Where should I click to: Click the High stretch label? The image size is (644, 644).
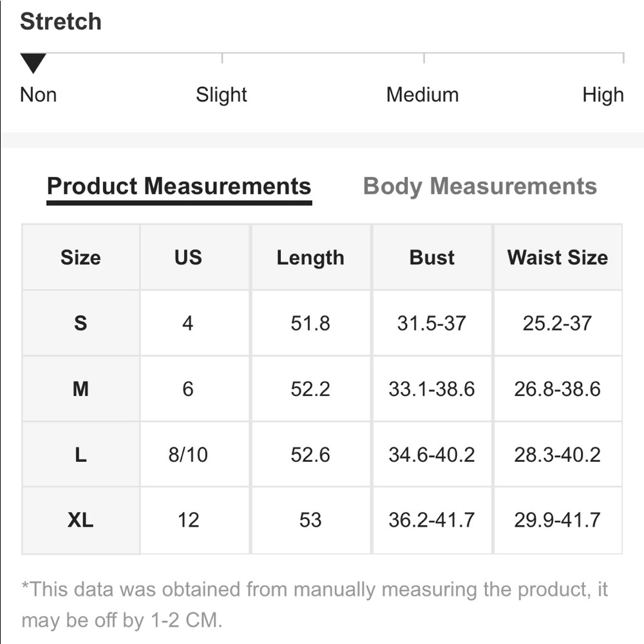pos(603,95)
